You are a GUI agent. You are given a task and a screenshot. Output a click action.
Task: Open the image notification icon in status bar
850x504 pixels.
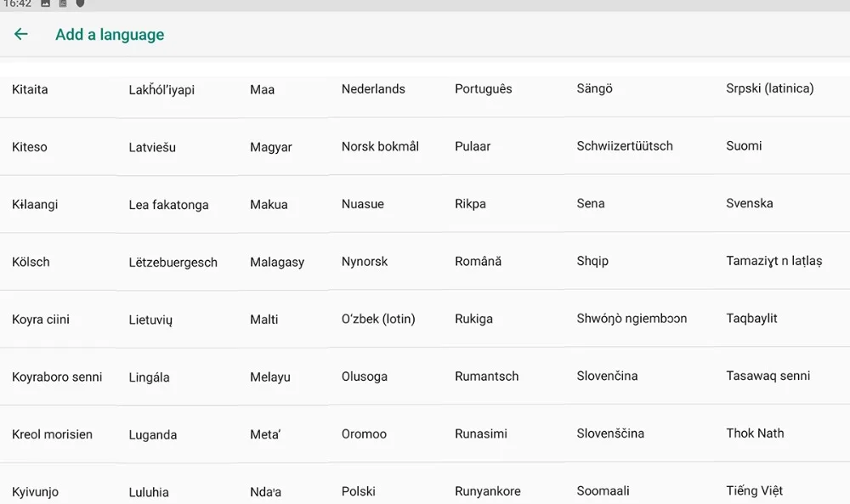click(x=46, y=3)
